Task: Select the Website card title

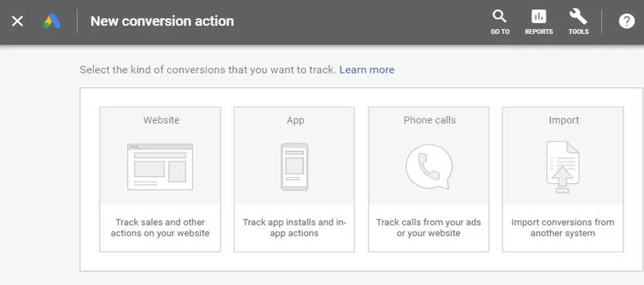Action: [161, 120]
